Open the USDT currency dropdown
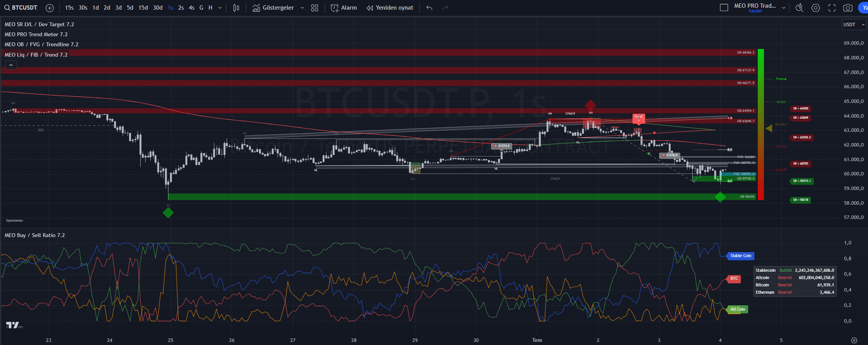Screen dimensions: 868x345 coord(854,24)
